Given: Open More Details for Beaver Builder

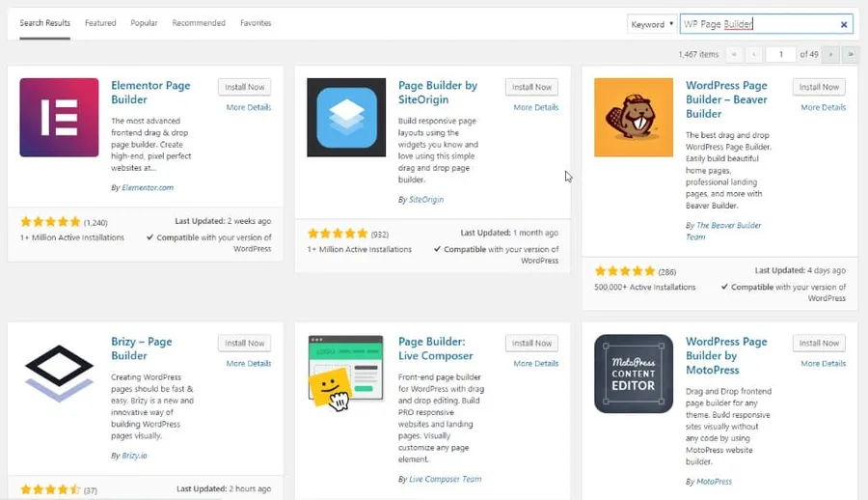Looking at the screenshot, I should pyautogui.click(x=824, y=107).
